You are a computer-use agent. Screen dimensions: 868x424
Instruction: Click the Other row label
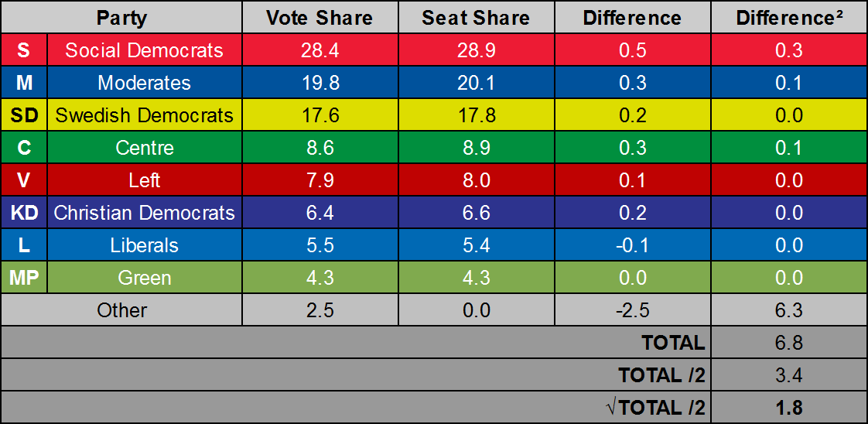pyautogui.click(x=121, y=310)
